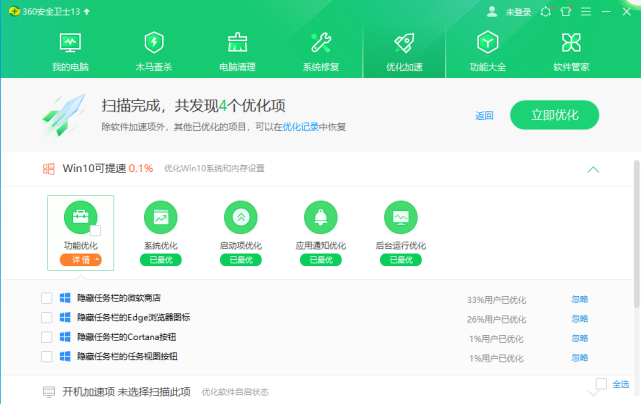The width and height of the screenshot is (641, 404).
Task: Click the 系统优化 chart icon
Action: [161, 217]
